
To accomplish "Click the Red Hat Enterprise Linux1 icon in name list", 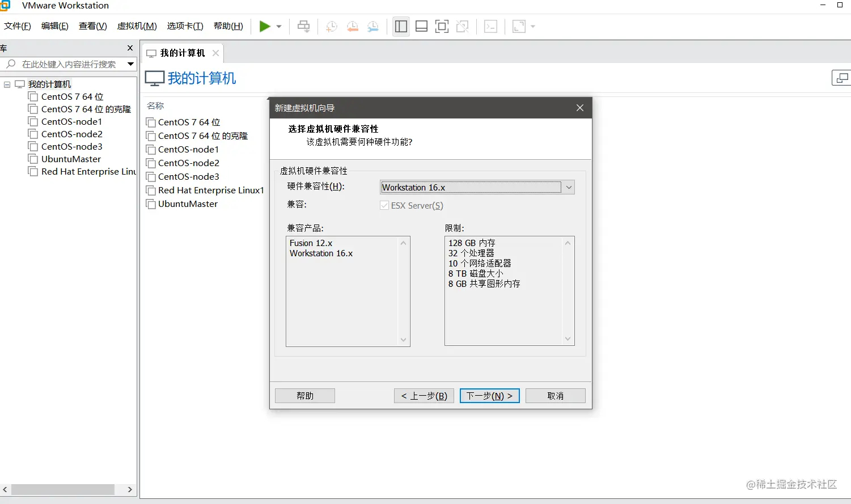I will pos(151,190).
